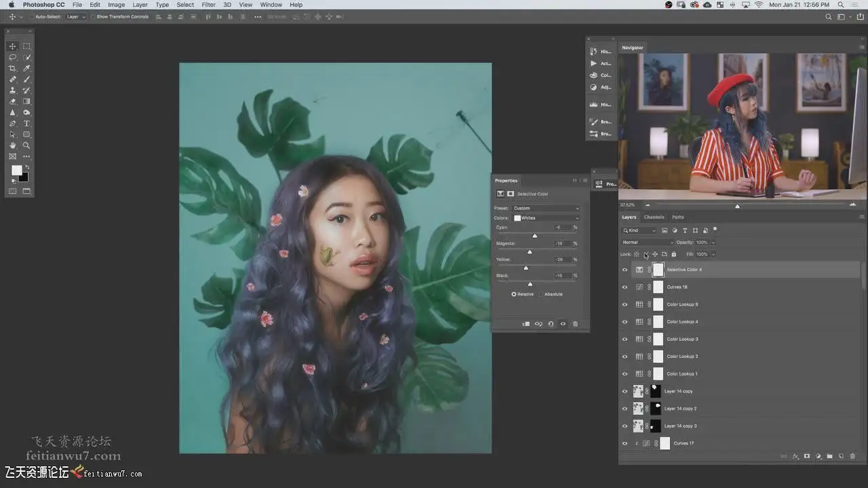The width and height of the screenshot is (868, 488).
Task: Clip adjustment to layer in Properties panel
Action: pyautogui.click(x=526, y=324)
